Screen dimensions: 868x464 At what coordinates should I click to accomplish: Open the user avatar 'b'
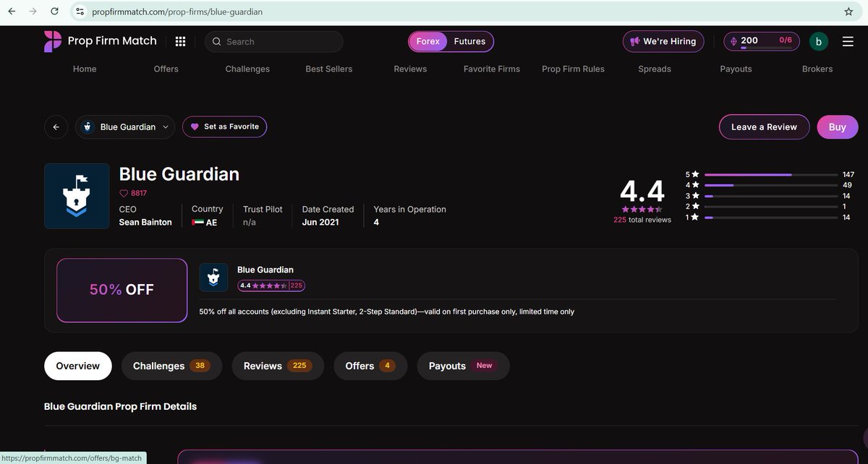click(x=819, y=42)
